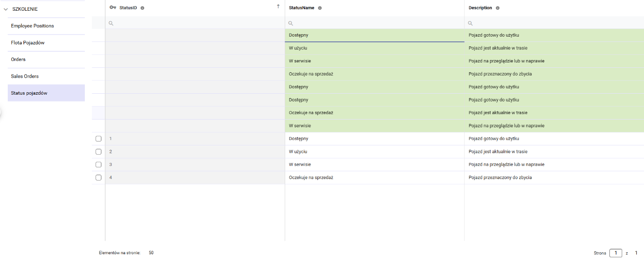
Task: Click the Strona page number box
Action: [x=616, y=253]
